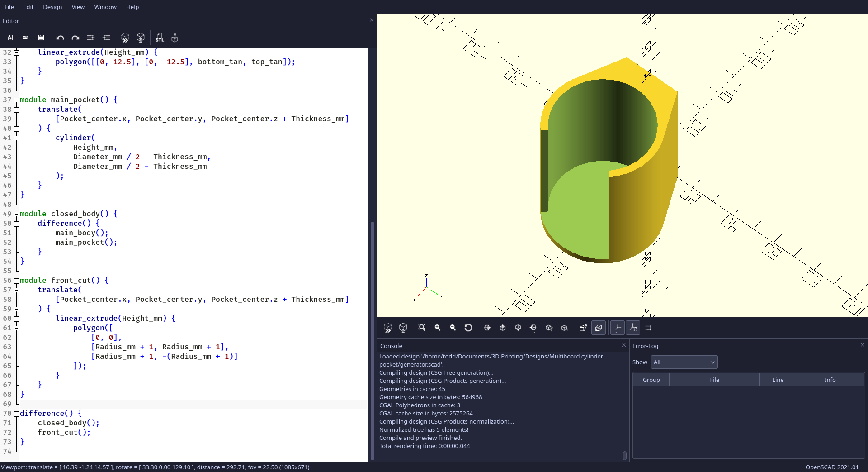Sort Error-Log by File column
The height and width of the screenshot is (472, 868).
(x=714, y=380)
